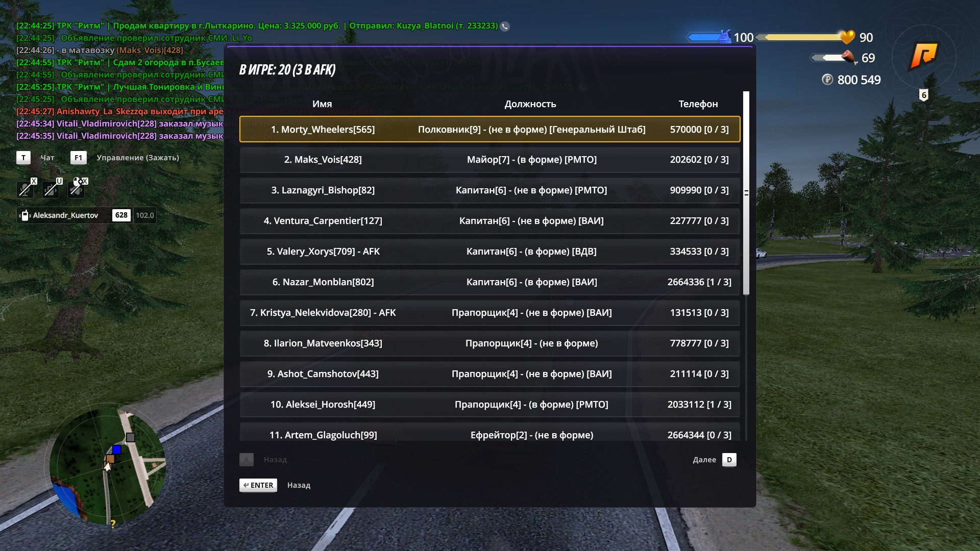
Task: Click the Должность column header
Action: point(530,104)
